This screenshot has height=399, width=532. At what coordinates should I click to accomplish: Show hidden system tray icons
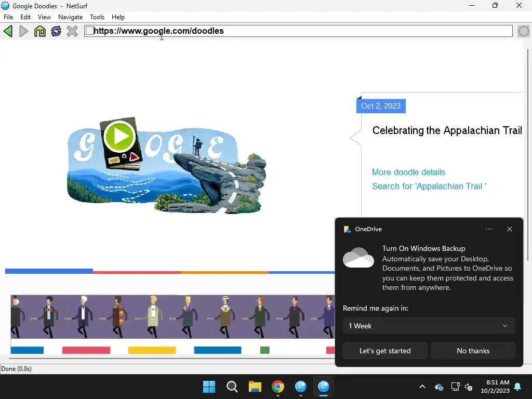click(x=422, y=387)
